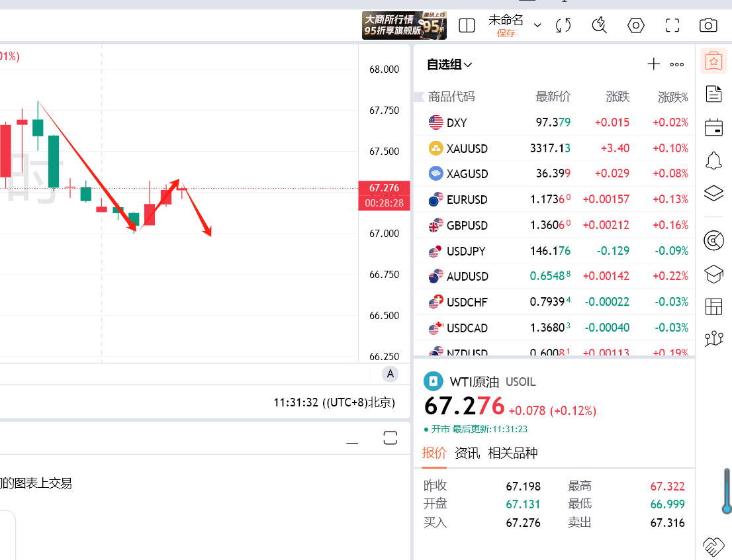Click 未命名 layout name

click(506, 20)
